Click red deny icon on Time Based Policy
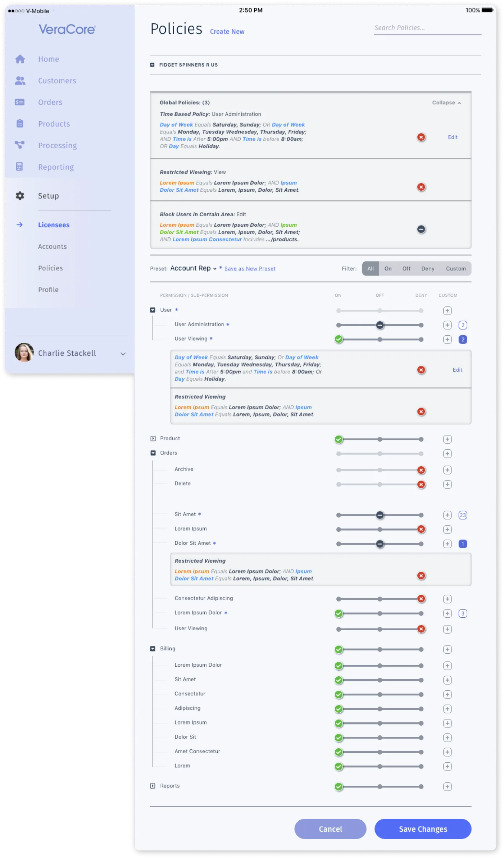Image resolution: width=504 pixels, height=858 pixels. (x=421, y=137)
